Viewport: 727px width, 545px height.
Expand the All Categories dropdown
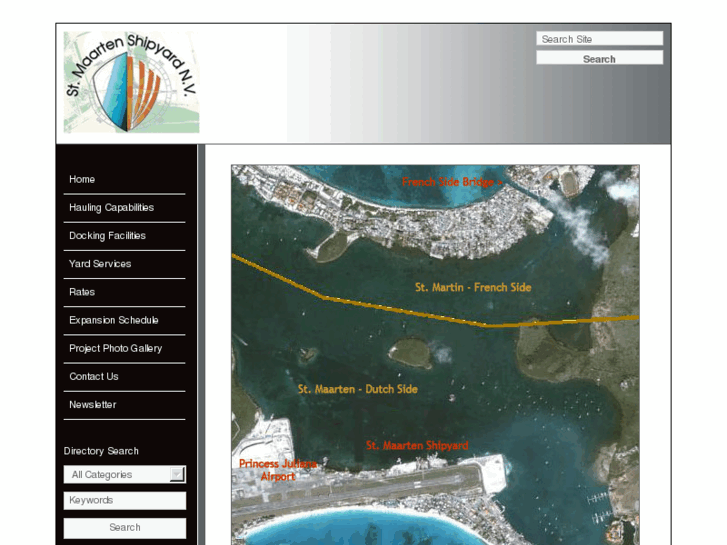coord(125,474)
